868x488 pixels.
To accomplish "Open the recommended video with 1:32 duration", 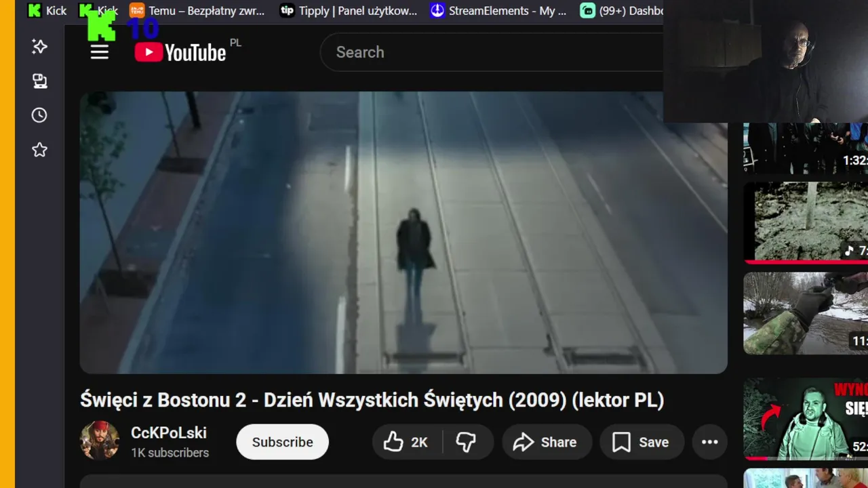I will (806, 148).
